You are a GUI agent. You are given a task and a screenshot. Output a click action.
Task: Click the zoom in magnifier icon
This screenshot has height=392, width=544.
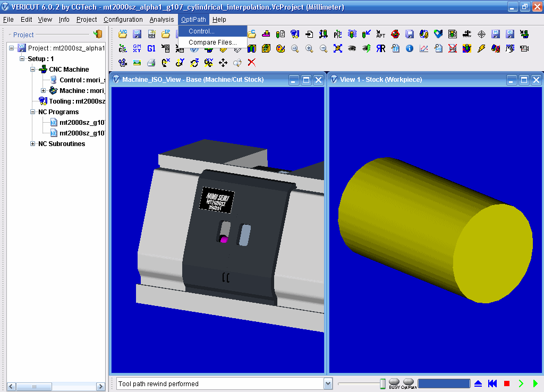pos(309,48)
